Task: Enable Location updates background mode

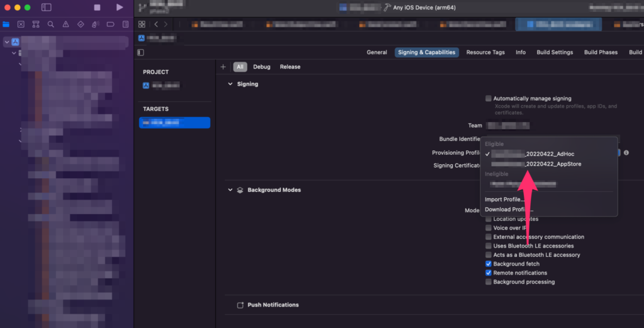Action: (488, 219)
